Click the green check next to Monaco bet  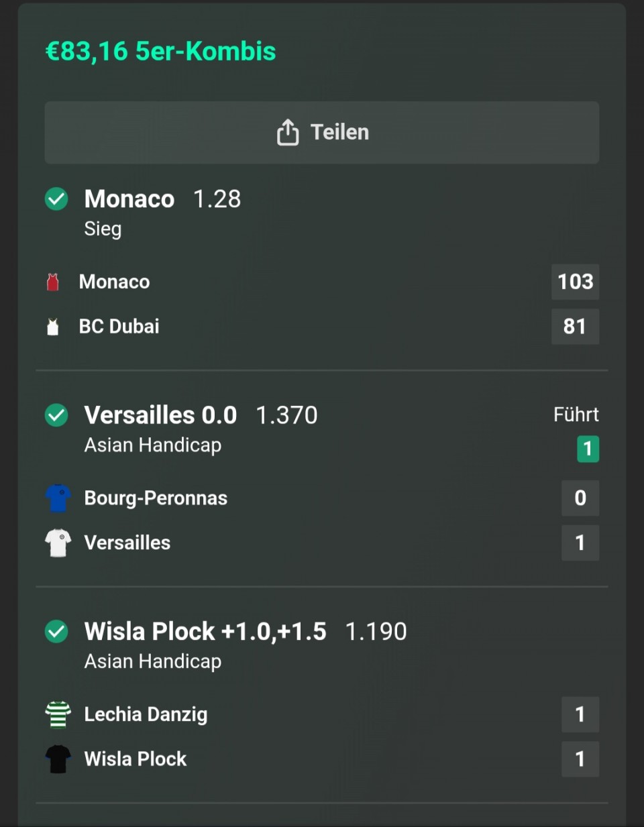tap(56, 199)
